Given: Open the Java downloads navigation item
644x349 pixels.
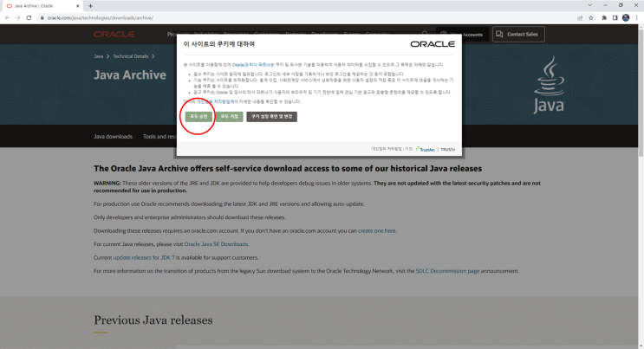Looking at the screenshot, I should [113, 136].
